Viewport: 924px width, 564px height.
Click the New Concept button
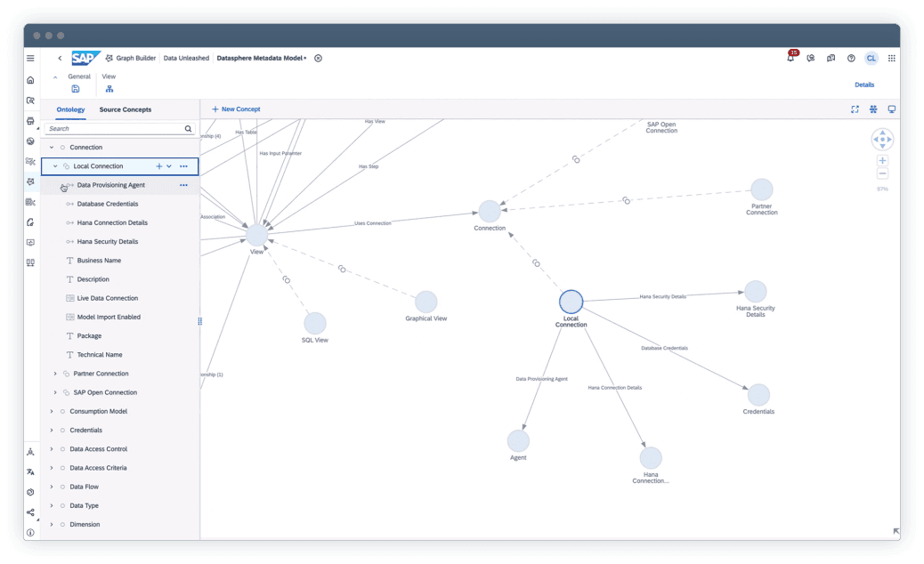[x=236, y=109]
